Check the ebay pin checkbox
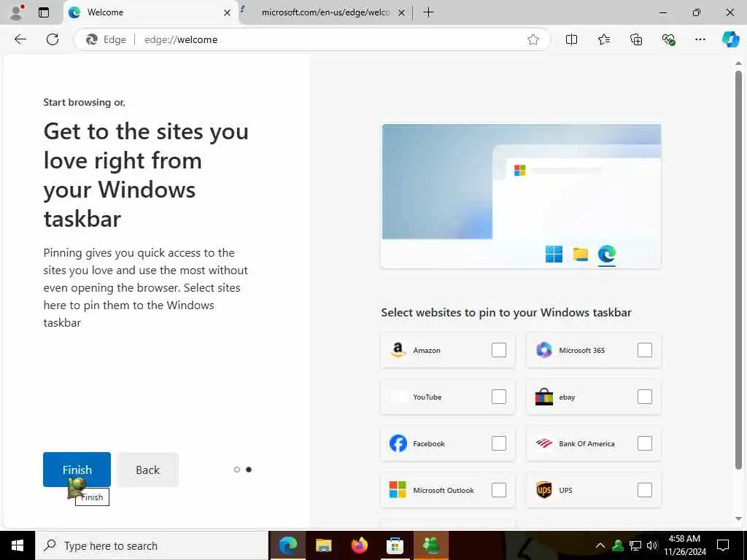 tap(645, 397)
